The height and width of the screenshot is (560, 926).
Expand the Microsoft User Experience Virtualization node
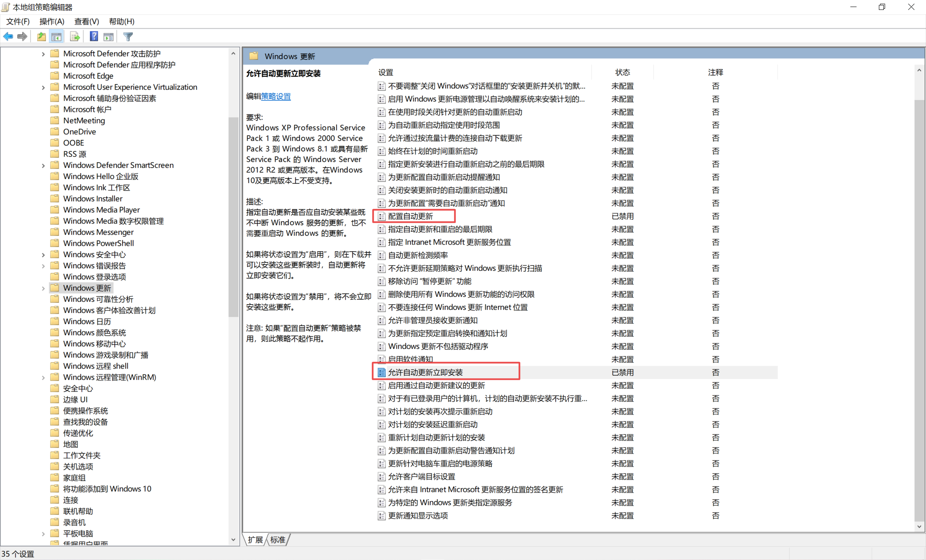coord(43,88)
